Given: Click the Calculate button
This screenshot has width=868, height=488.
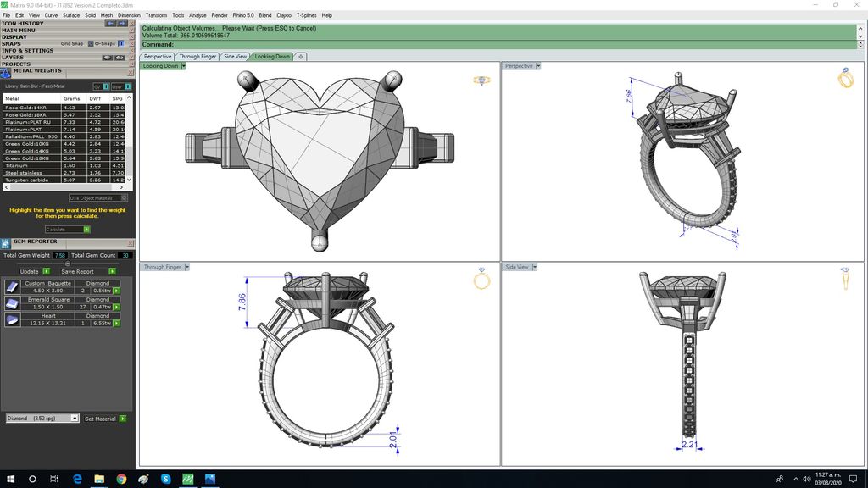Looking at the screenshot, I should point(68,229).
